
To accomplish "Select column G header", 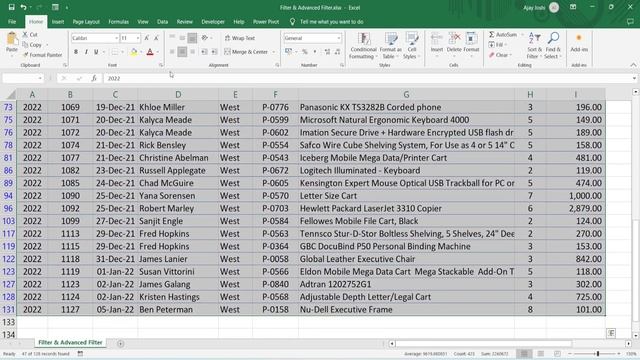I will [x=406, y=95].
